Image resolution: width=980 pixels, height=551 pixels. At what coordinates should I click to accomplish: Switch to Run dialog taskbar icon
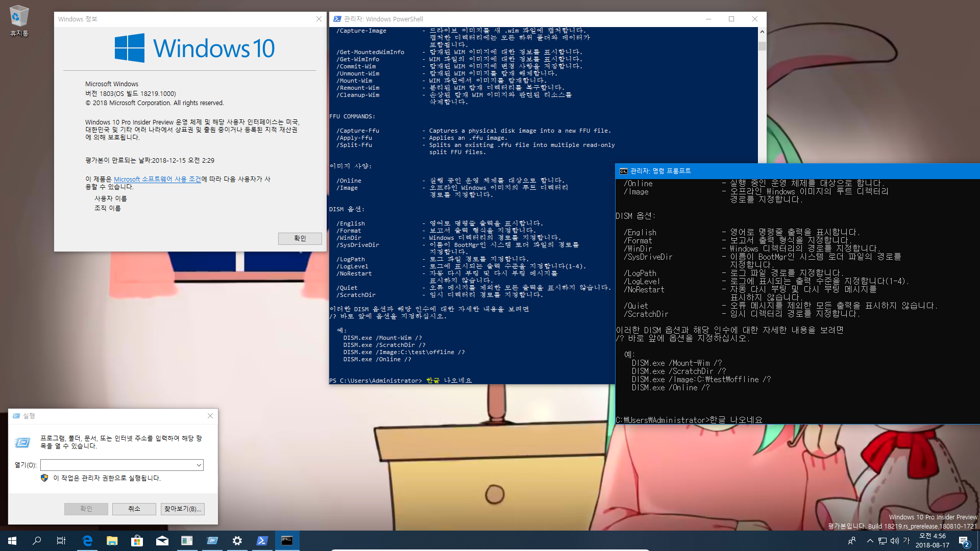click(212, 541)
